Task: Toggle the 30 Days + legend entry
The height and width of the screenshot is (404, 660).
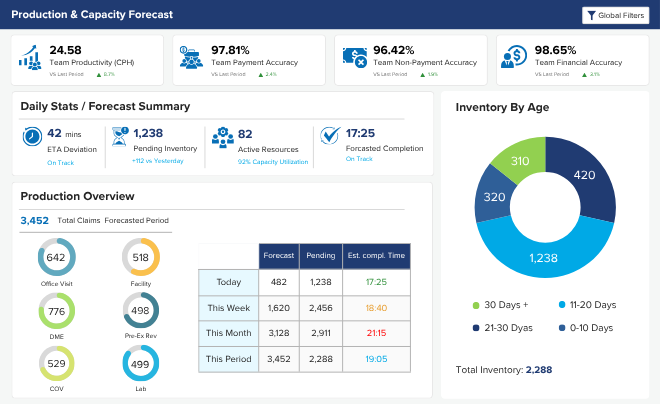Action: coord(500,305)
